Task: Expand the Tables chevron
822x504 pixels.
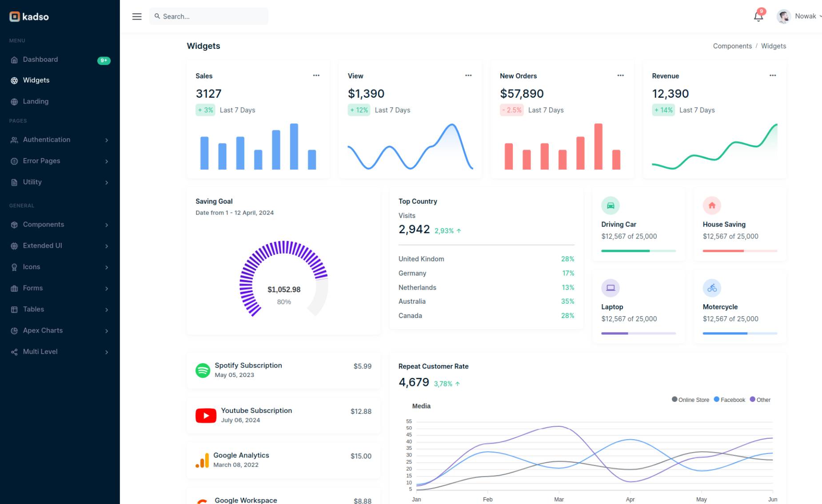Action: pyautogui.click(x=107, y=310)
